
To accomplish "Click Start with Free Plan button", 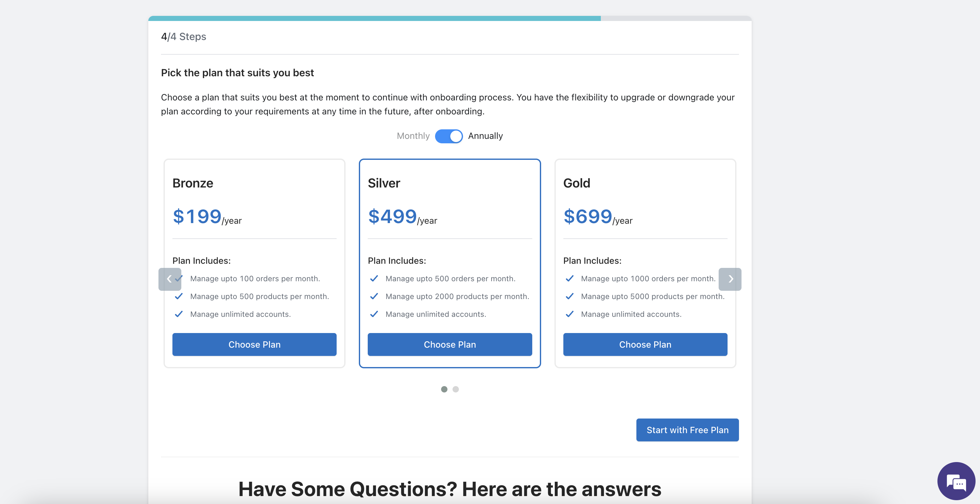I will (688, 430).
